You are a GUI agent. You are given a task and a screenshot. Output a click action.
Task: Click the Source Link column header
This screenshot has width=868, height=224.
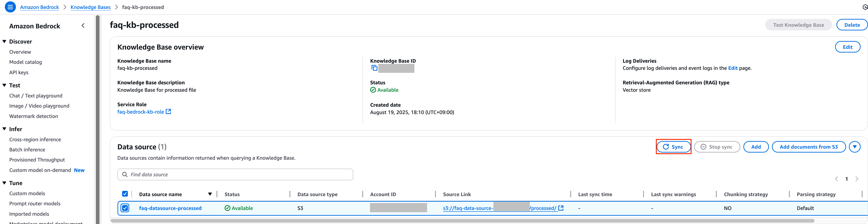[x=457, y=194]
